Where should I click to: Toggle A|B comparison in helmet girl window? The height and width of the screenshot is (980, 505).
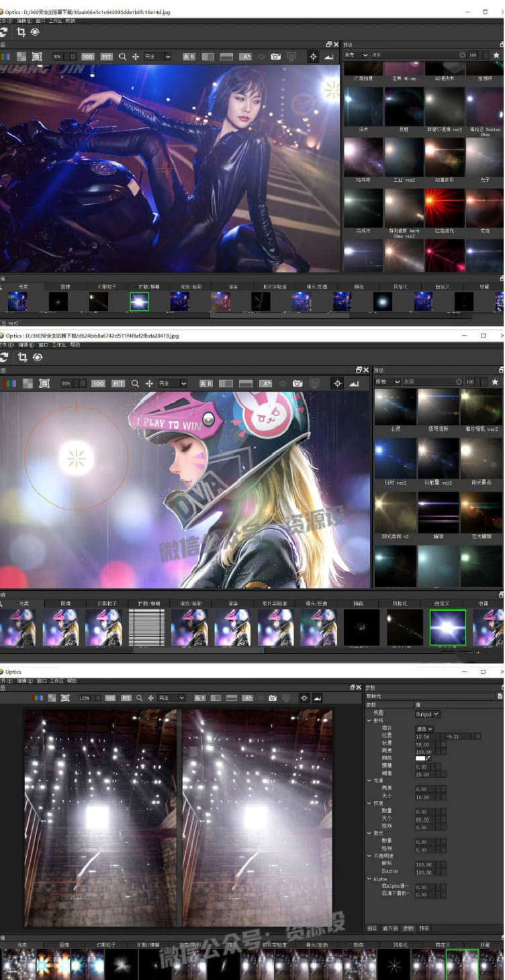[x=206, y=383]
